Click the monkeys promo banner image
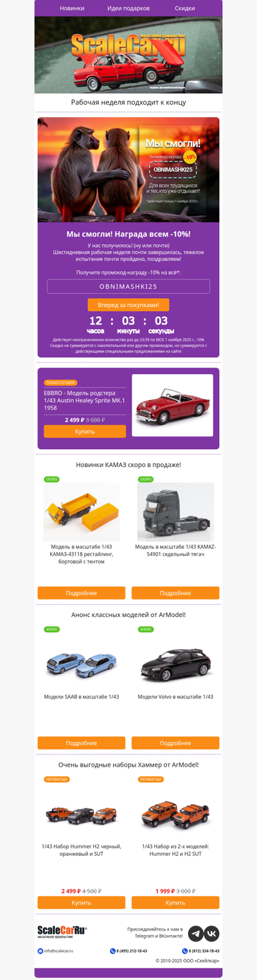The height and width of the screenshot is (980, 257). 128,170
